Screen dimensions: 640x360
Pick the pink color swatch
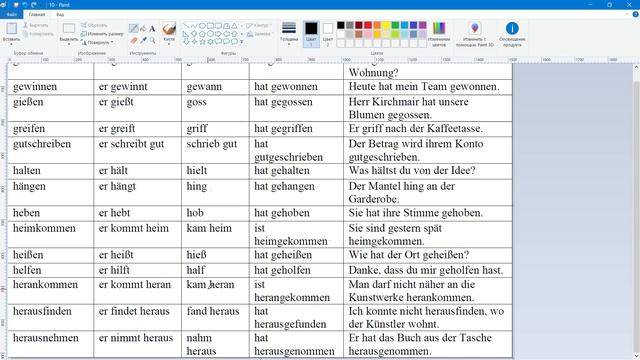click(x=368, y=34)
